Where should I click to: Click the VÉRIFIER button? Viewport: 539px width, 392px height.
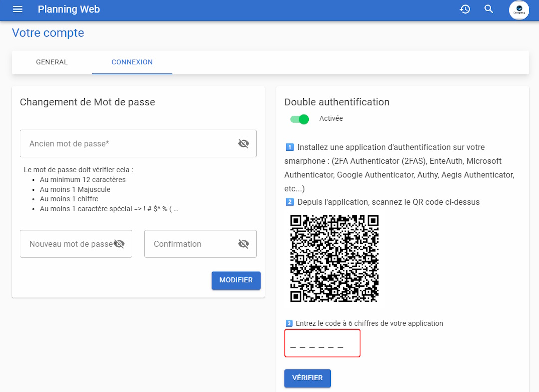tap(307, 378)
